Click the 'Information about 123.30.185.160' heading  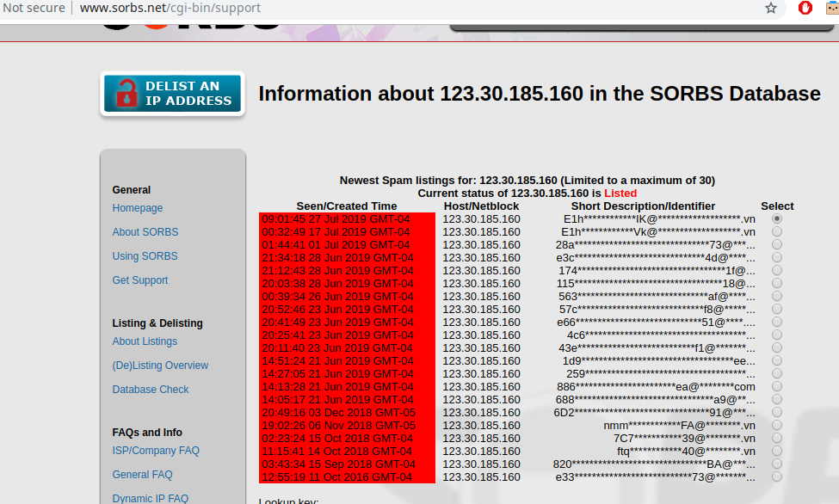click(540, 94)
